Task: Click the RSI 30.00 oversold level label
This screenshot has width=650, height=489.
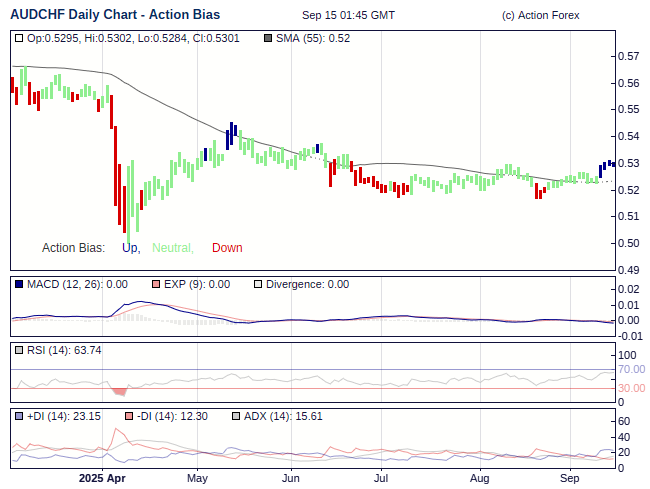Action: pyautogui.click(x=631, y=388)
